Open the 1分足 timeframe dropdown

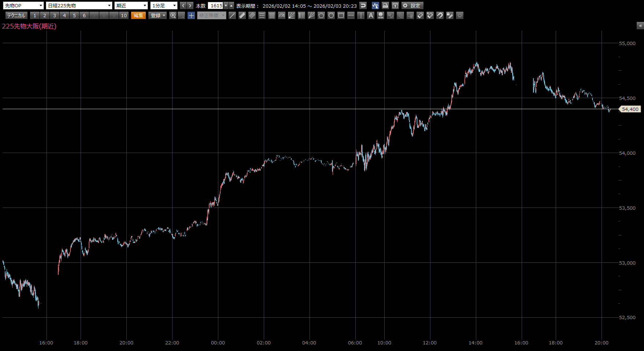[164, 5]
